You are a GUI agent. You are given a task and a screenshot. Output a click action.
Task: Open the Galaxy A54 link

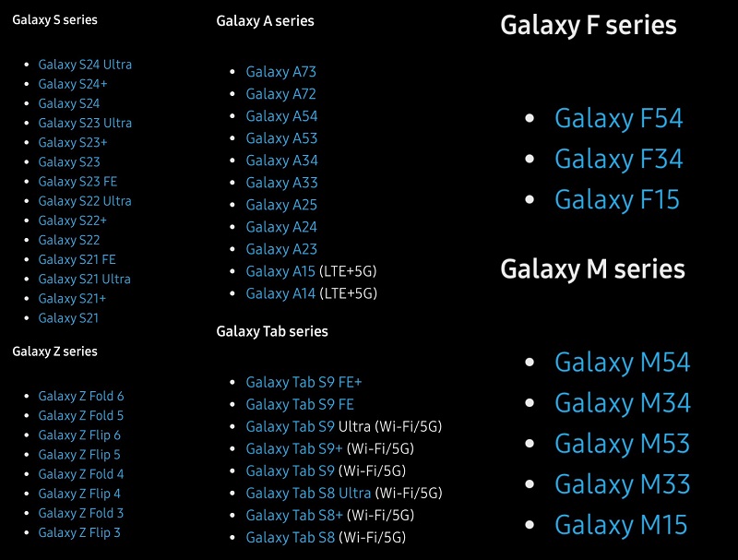click(x=281, y=116)
